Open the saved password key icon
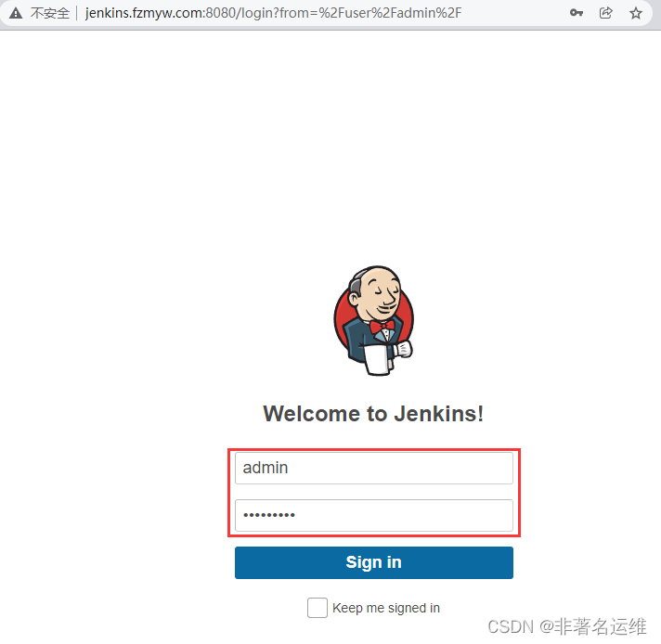The width and height of the screenshot is (661, 644). (577, 13)
